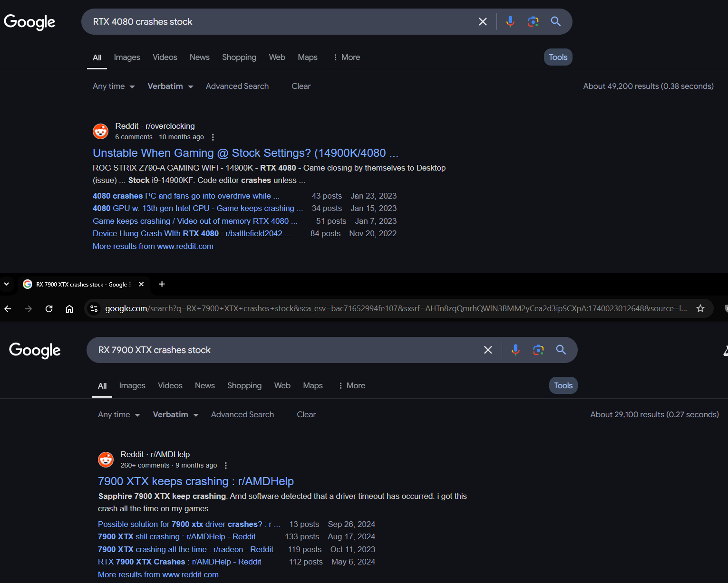
Task: Open 'Device Hung Crash With RTX 4080' link
Action: tap(192, 233)
